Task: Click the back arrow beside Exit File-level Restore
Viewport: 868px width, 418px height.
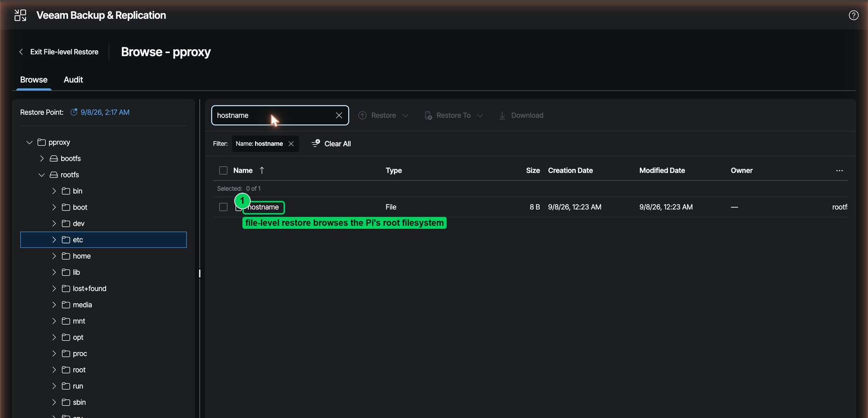Action: click(21, 52)
